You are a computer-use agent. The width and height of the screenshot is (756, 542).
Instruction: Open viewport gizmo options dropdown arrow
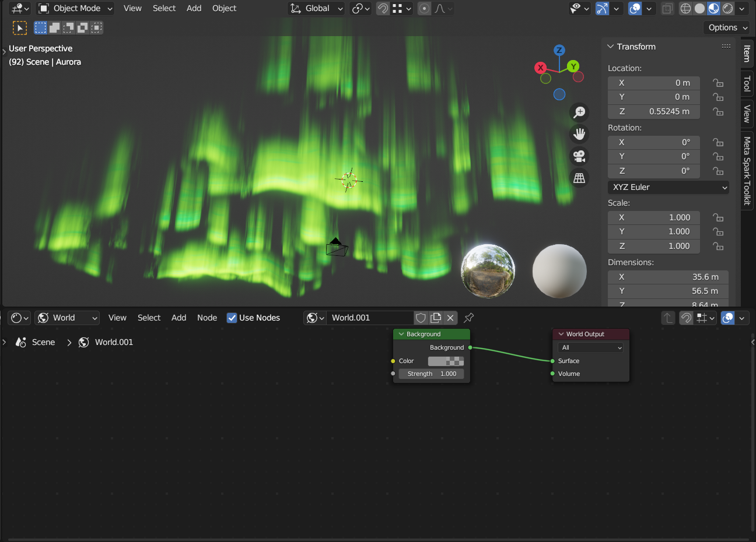(x=616, y=8)
